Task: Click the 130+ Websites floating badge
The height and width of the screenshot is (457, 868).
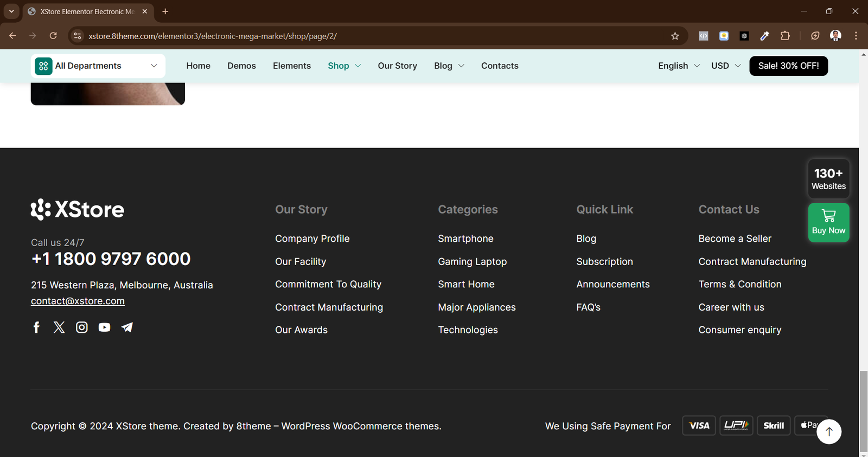Action: (828, 179)
